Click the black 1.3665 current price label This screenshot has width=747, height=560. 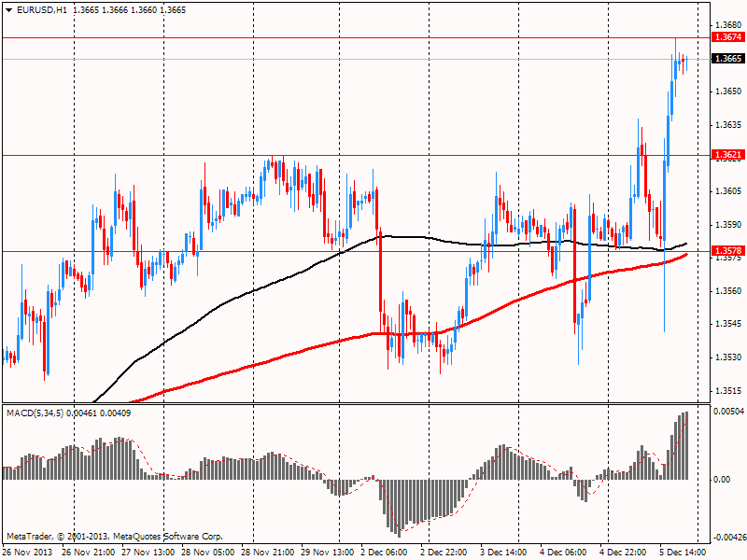pyautogui.click(x=728, y=59)
